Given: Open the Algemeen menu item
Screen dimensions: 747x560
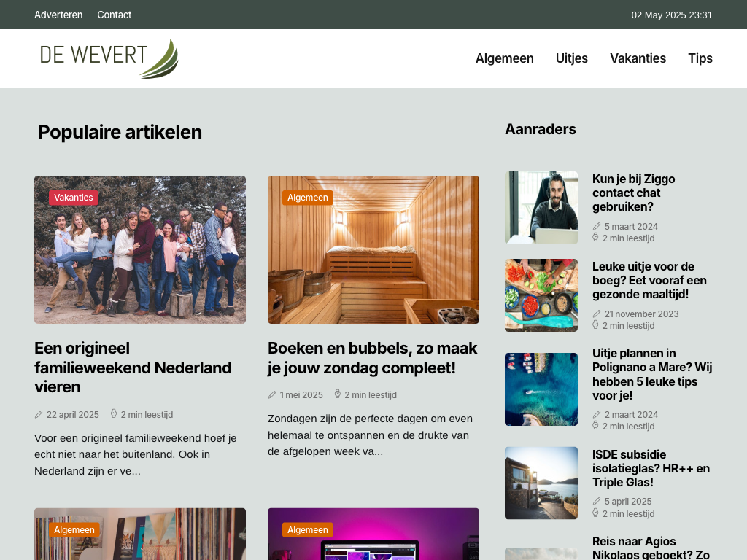Looking at the screenshot, I should click(504, 58).
